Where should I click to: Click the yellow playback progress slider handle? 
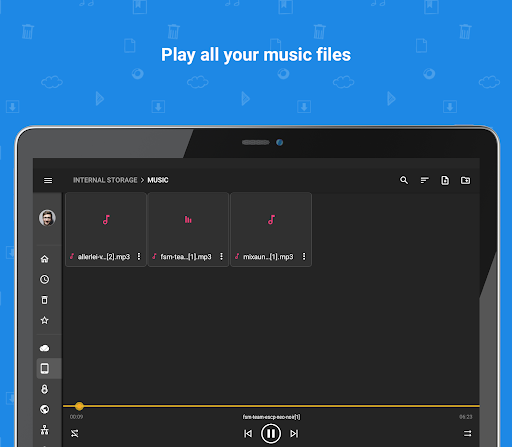coord(79,406)
